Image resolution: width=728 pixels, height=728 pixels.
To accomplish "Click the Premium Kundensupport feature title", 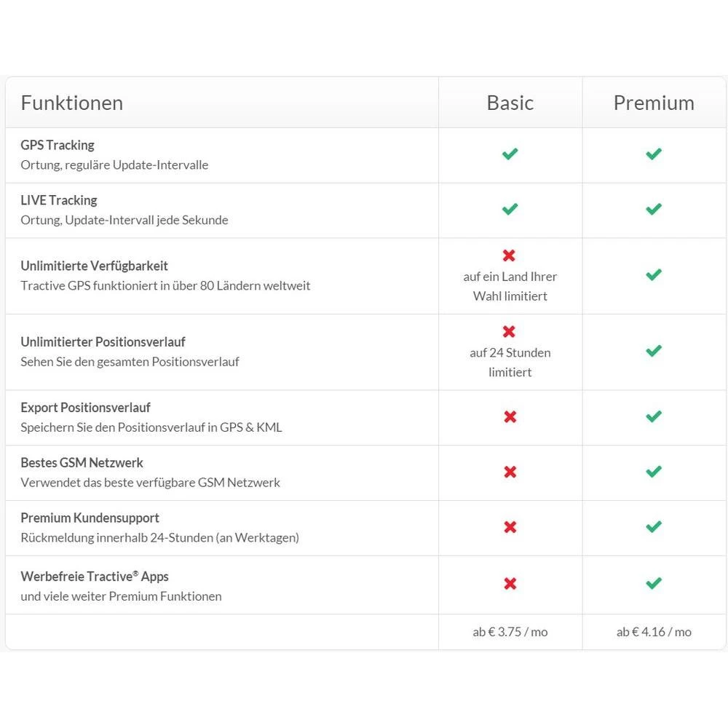I will (x=90, y=518).
